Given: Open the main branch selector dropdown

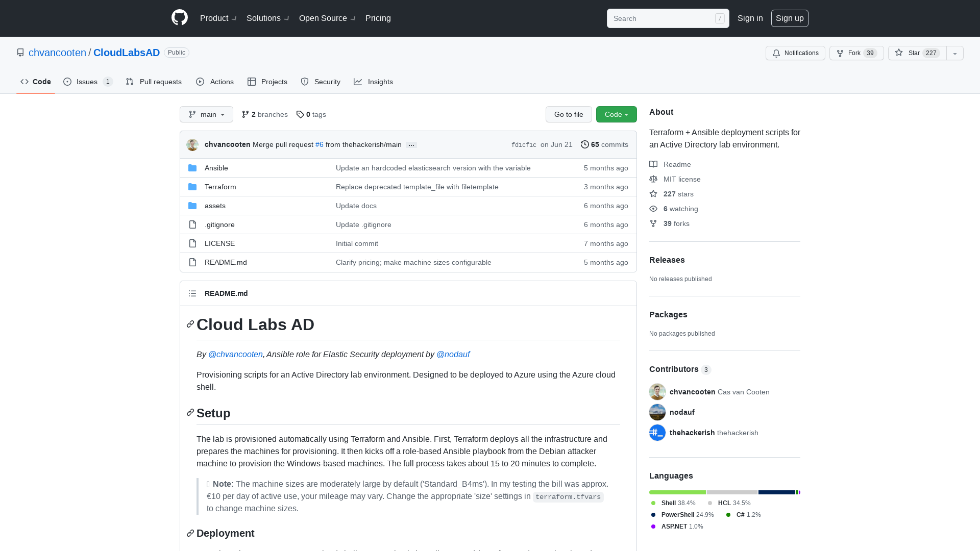Looking at the screenshot, I should [x=206, y=114].
